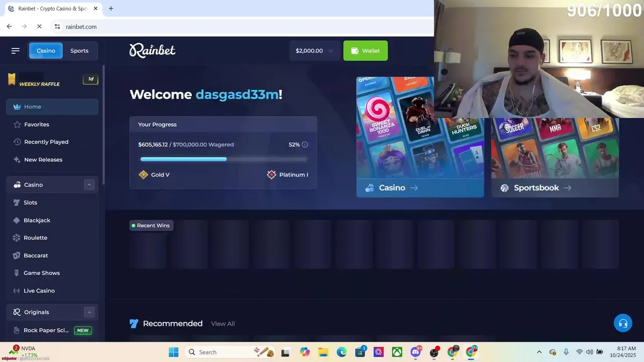Open the $2,000.00 balance dropdown
The width and height of the screenshot is (644, 362).
(x=314, y=50)
